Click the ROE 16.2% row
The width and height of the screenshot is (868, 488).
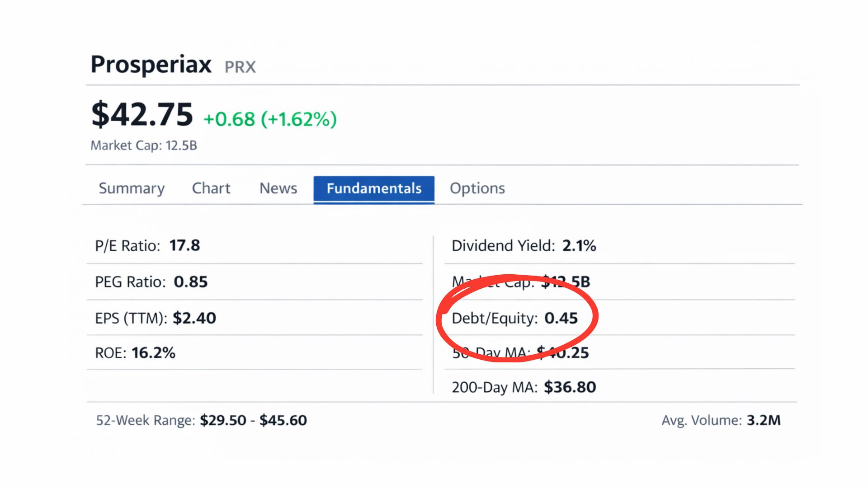tap(135, 353)
